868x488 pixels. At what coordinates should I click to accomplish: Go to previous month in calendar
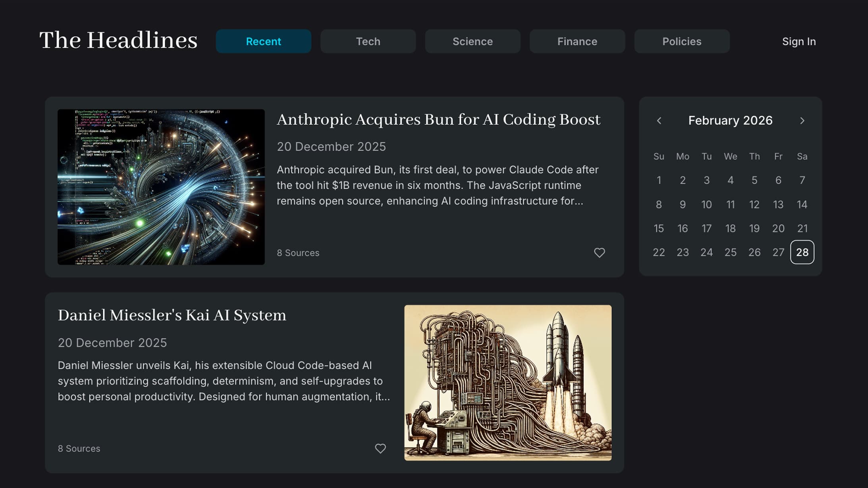point(659,121)
